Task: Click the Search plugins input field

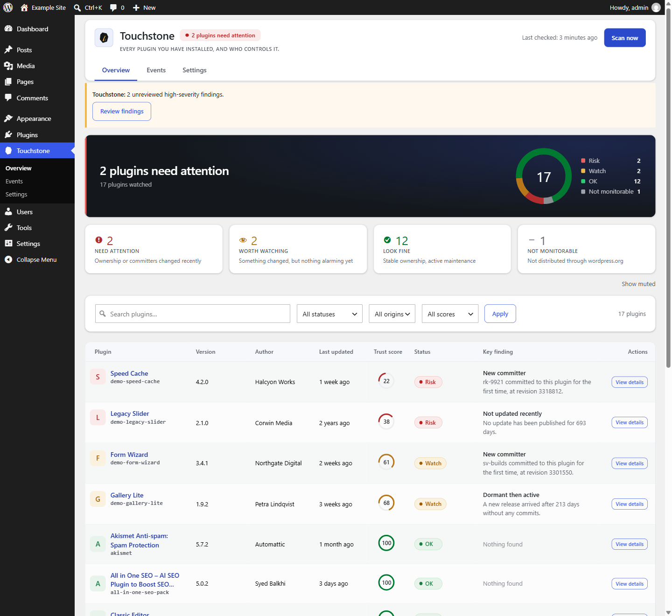Action: [193, 314]
